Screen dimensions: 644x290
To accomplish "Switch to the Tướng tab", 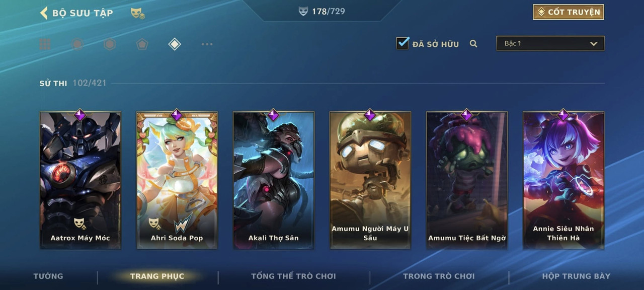I will [48, 276].
